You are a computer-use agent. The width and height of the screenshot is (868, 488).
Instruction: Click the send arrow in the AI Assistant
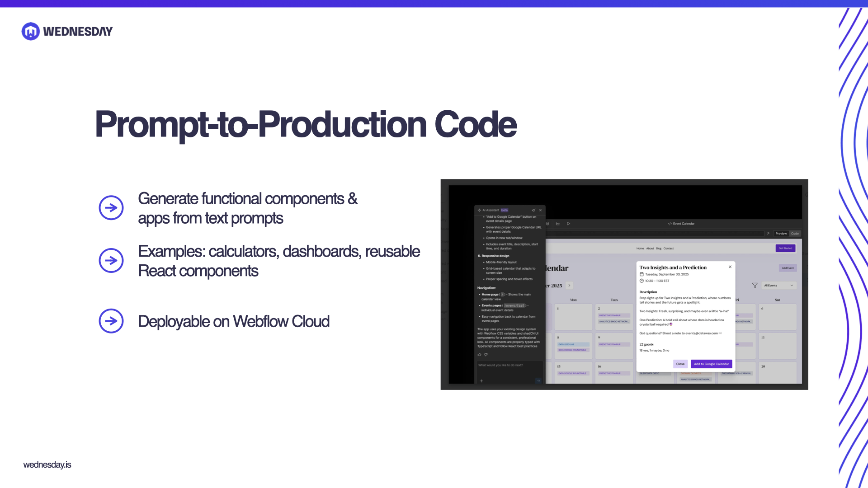pos(538,381)
